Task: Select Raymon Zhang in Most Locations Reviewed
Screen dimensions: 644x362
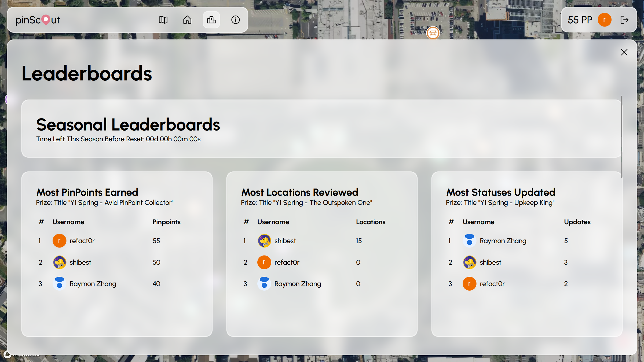Action: coord(297,283)
